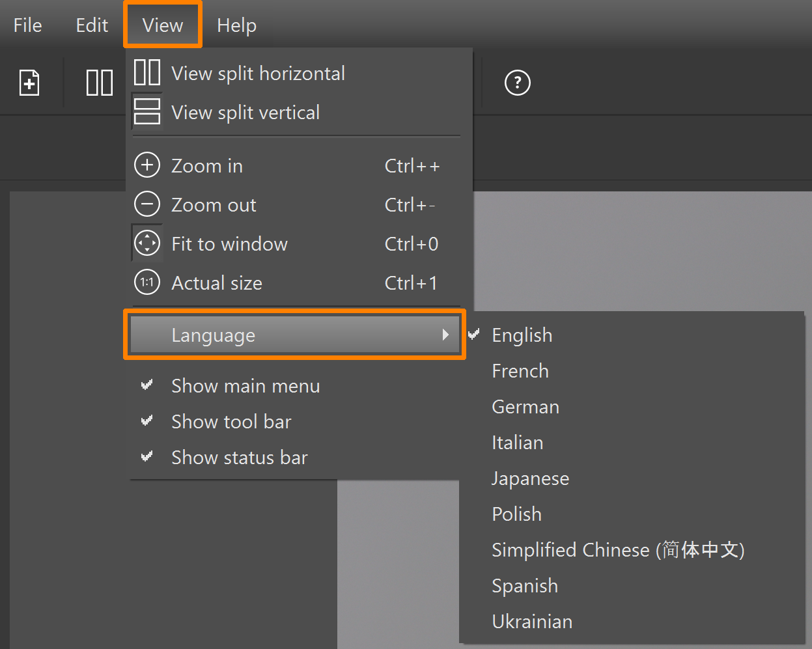
Task: Select View split horizontal icon
Action: [x=147, y=73]
